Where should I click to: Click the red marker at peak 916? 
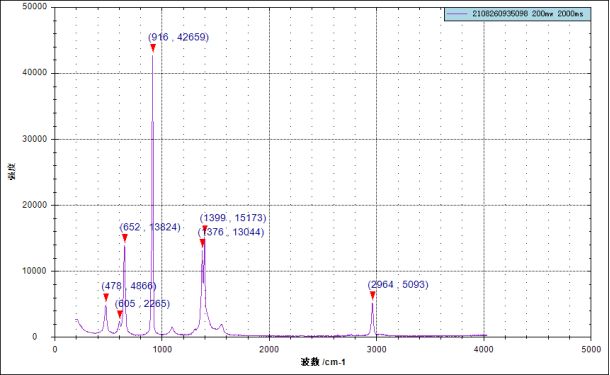pos(153,48)
